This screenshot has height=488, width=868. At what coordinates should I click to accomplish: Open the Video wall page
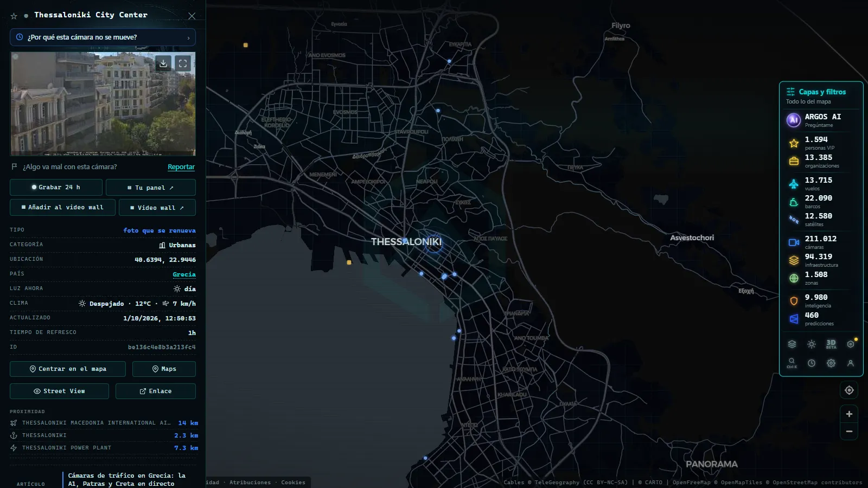[x=157, y=208]
